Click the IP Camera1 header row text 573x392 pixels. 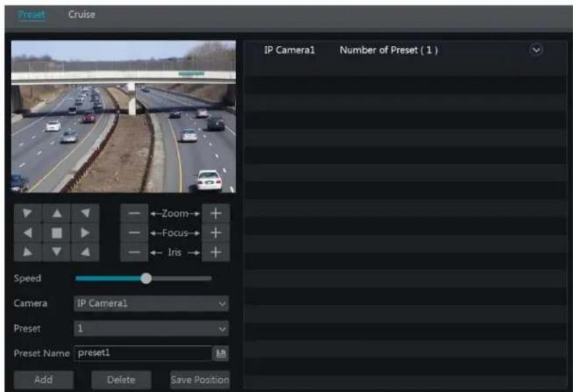289,50
